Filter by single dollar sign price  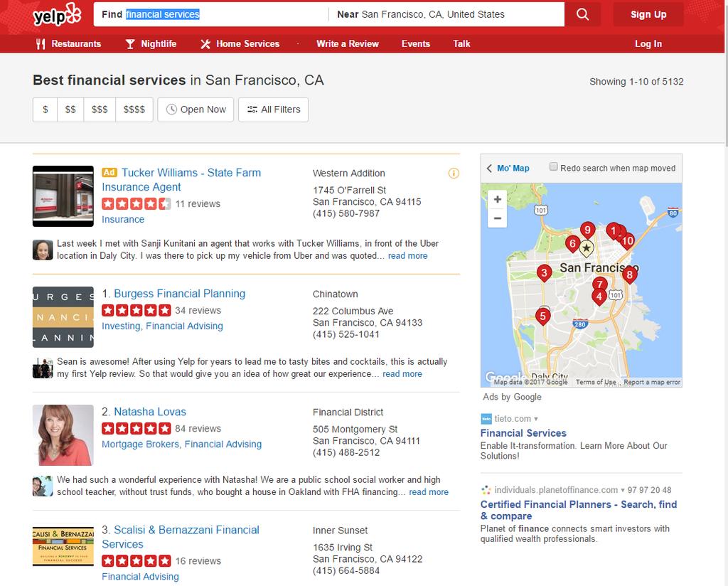tap(45, 110)
